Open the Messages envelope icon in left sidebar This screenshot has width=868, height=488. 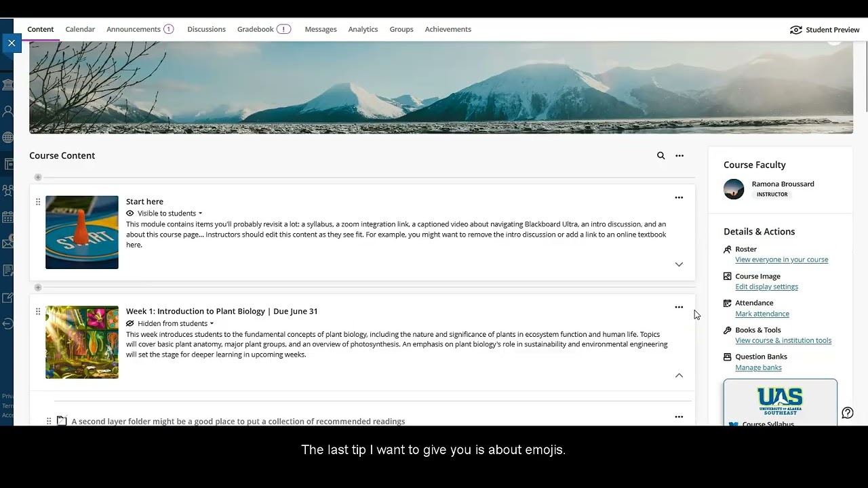pyautogui.click(x=7, y=243)
